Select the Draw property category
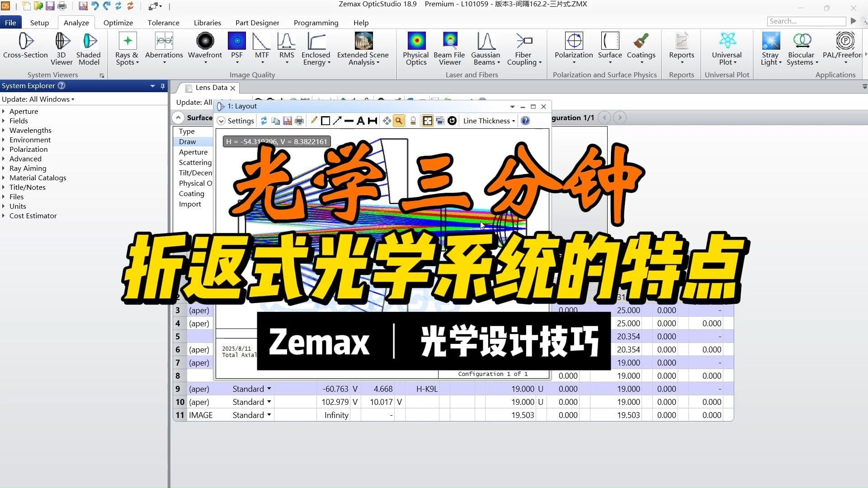 coord(188,141)
